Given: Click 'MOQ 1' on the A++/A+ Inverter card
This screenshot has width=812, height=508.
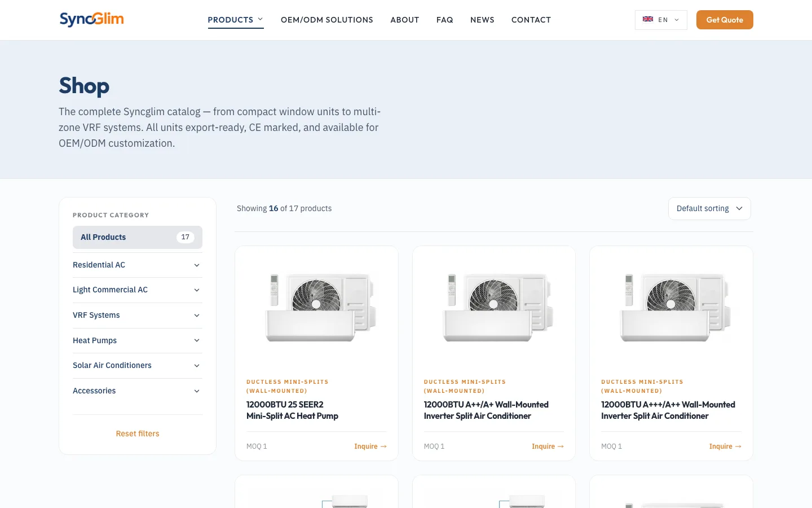Looking at the screenshot, I should [x=434, y=446].
